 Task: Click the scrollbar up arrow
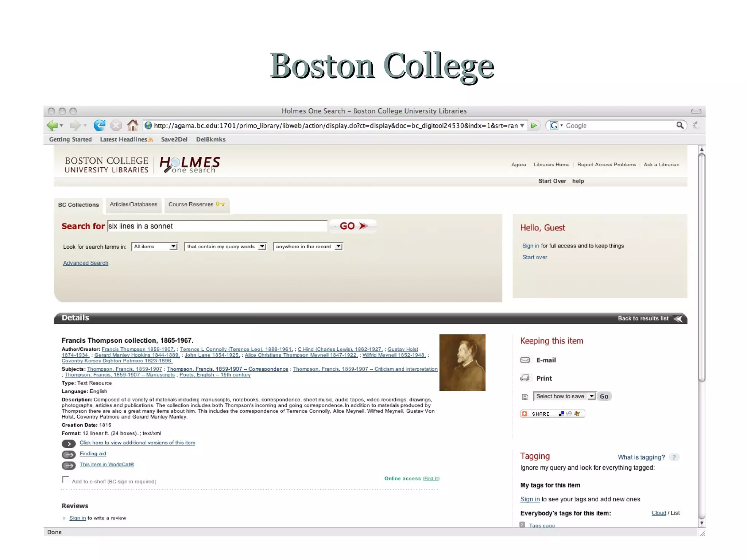(x=701, y=149)
